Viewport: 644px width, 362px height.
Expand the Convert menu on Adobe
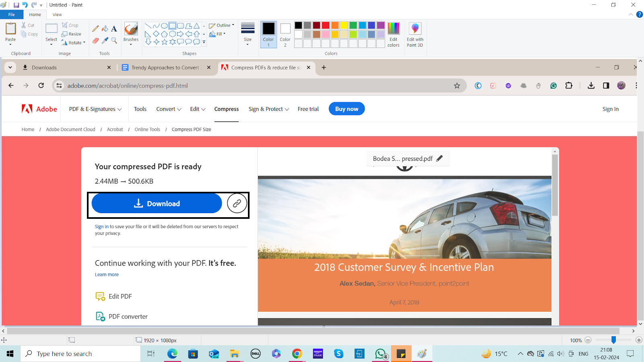point(169,109)
